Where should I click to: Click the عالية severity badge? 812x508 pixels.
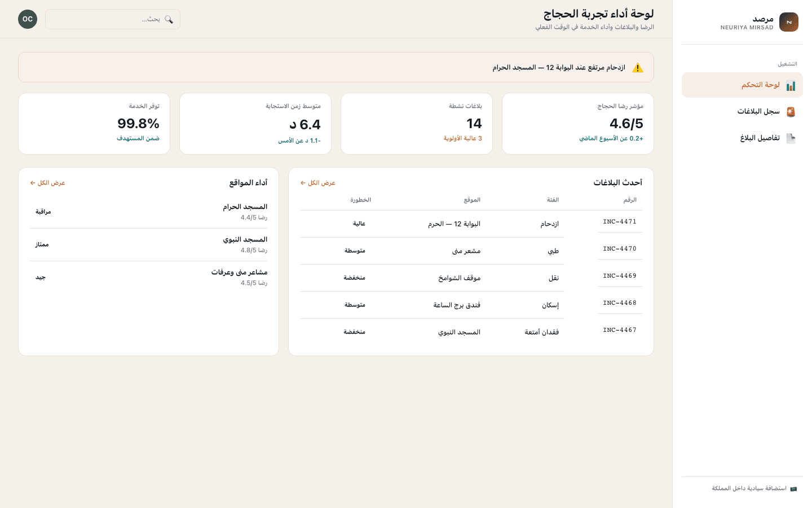coord(359,224)
